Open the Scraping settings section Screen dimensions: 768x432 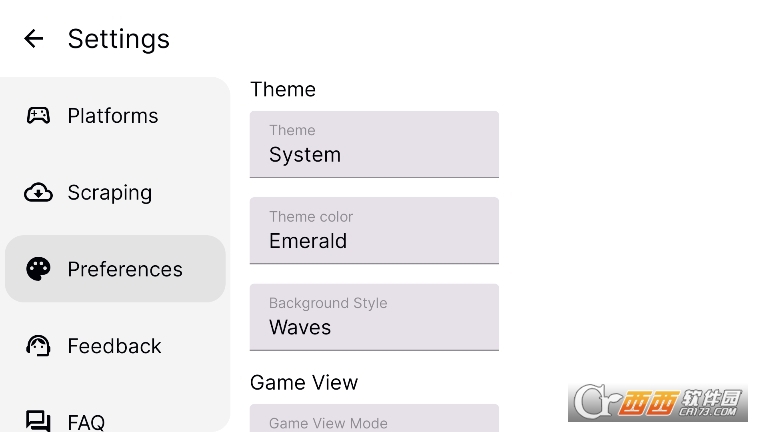click(115, 192)
